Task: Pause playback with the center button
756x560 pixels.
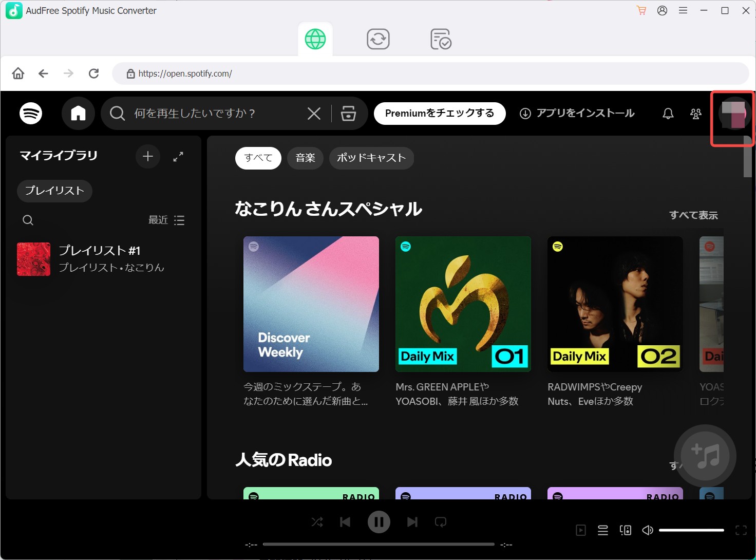Action: [x=379, y=522]
